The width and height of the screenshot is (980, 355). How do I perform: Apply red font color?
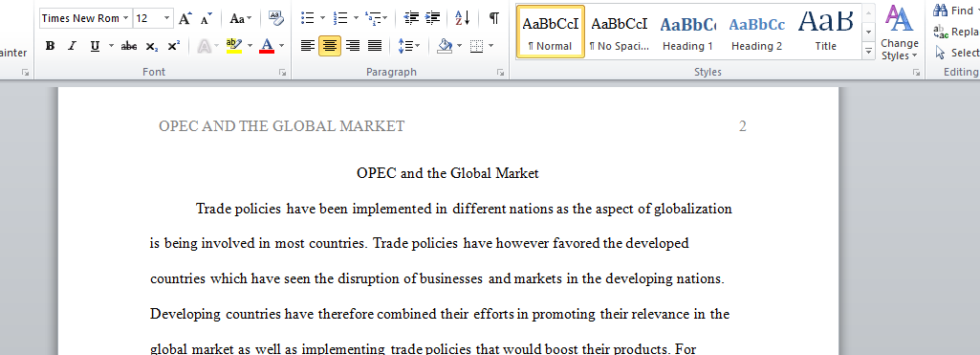(x=267, y=46)
